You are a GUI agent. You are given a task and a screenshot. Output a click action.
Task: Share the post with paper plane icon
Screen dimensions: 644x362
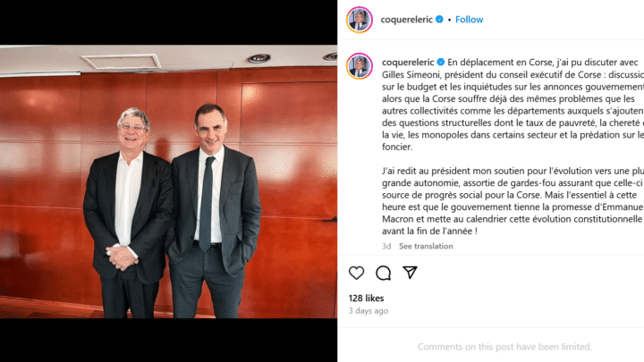click(410, 273)
